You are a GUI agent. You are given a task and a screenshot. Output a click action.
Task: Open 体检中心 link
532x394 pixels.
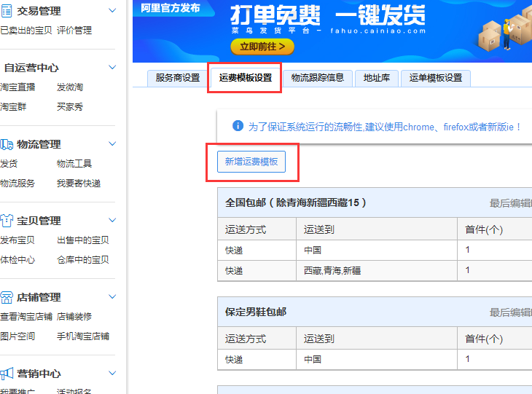[x=17, y=260]
